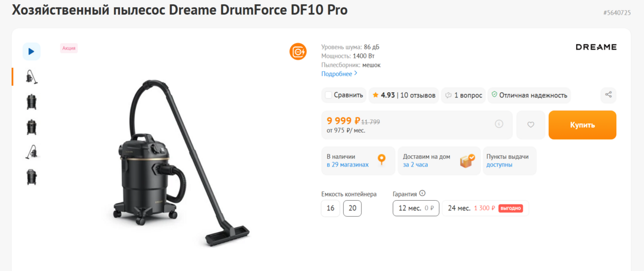The image size is (644, 271).
Task: Open в 29 магазинах availability link
Action: pos(347,165)
